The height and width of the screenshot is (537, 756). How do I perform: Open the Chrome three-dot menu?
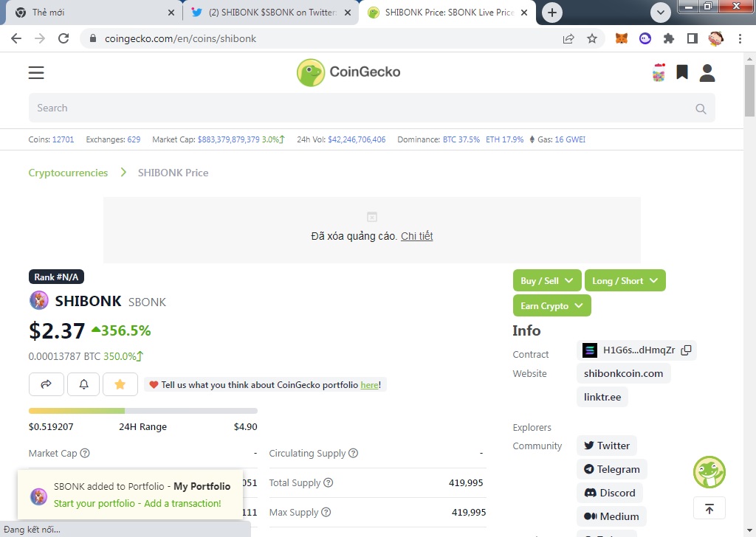(x=740, y=38)
